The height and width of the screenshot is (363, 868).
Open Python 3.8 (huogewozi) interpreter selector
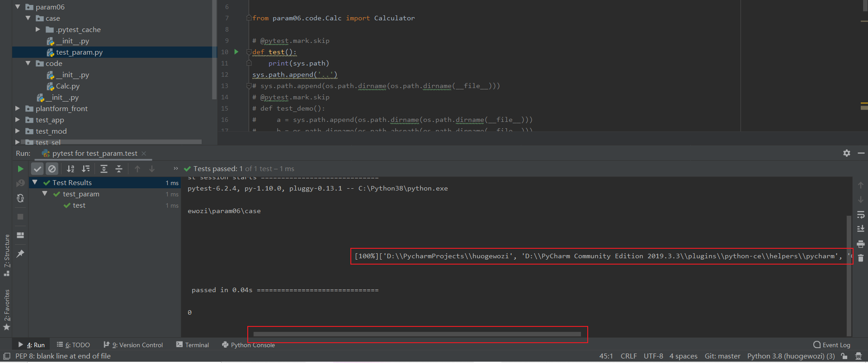(x=791, y=356)
